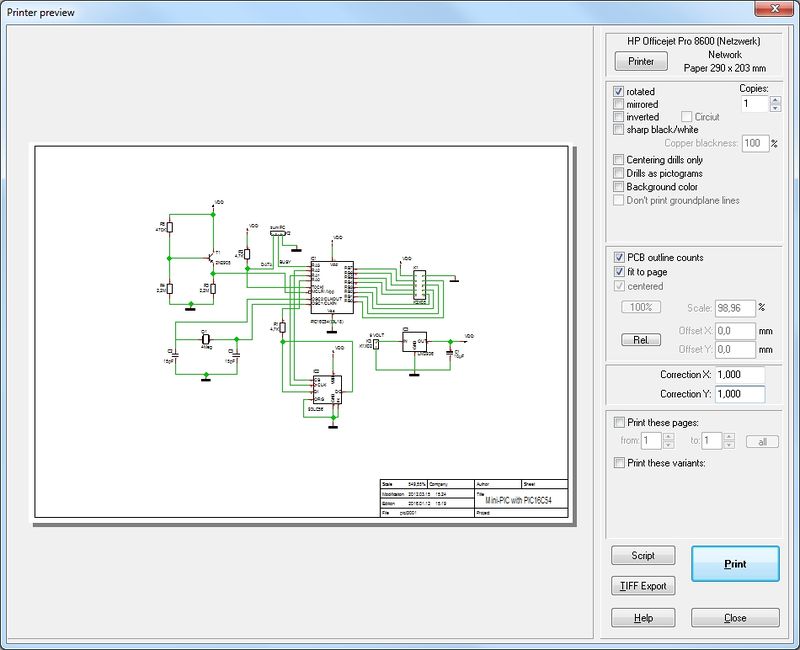Export the layout as TIFF

point(643,585)
